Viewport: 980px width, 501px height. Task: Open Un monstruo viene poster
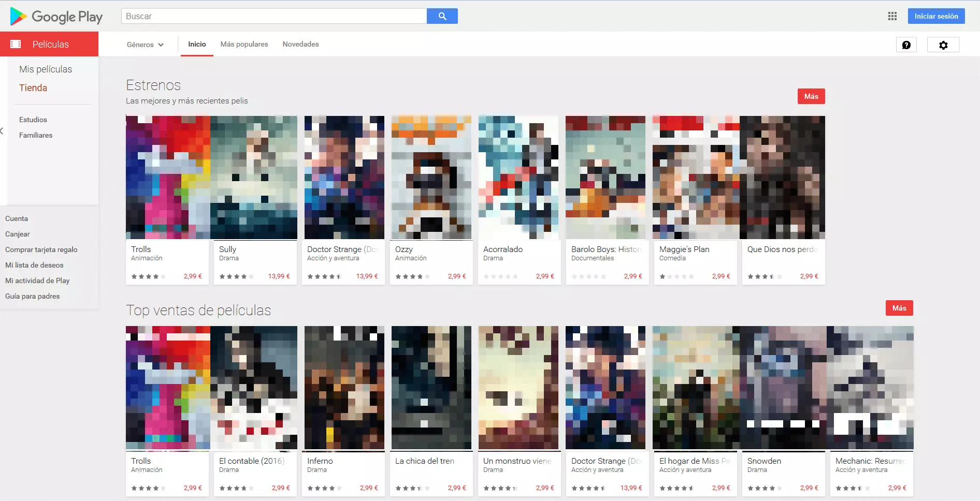[518, 388]
